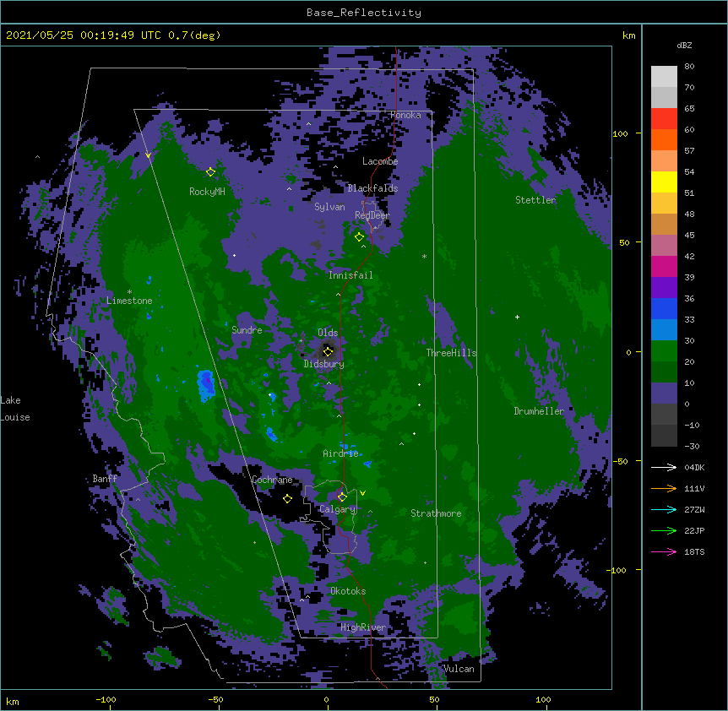Click the Banff label on the map

[105, 479]
